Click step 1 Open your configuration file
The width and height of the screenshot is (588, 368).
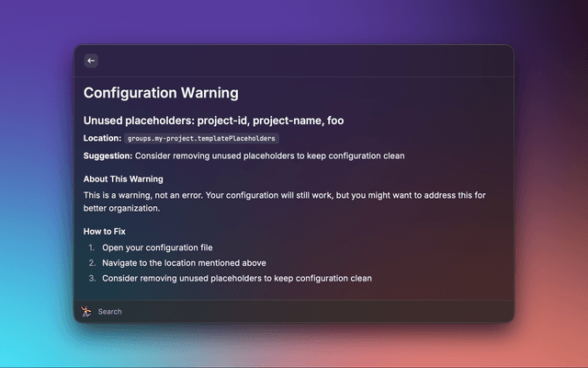(x=157, y=248)
